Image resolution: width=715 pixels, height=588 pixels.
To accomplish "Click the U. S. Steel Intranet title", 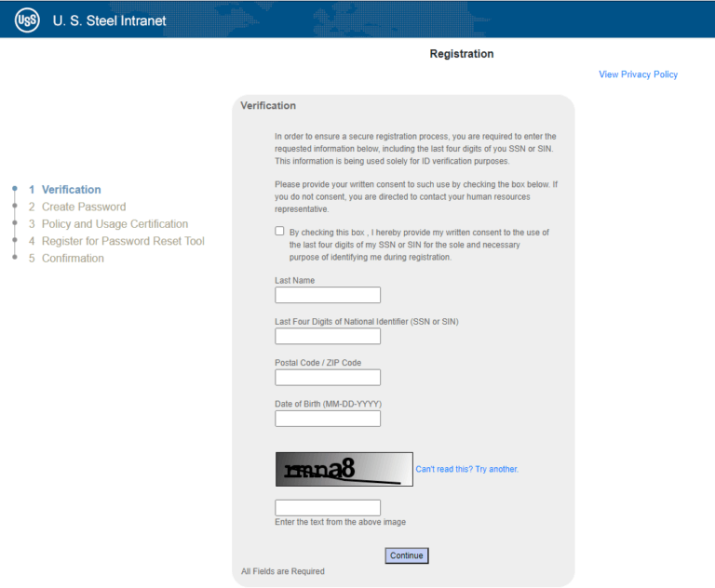I will click(x=109, y=20).
